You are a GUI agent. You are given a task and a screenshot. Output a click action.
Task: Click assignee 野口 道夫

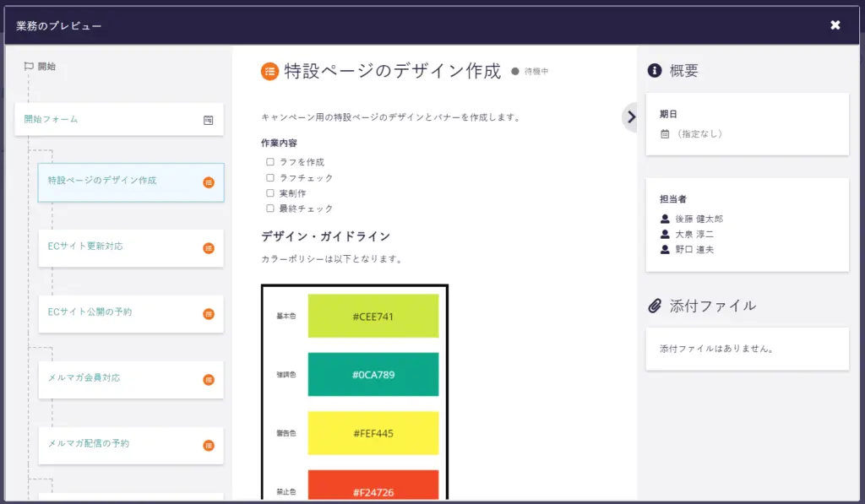point(694,249)
